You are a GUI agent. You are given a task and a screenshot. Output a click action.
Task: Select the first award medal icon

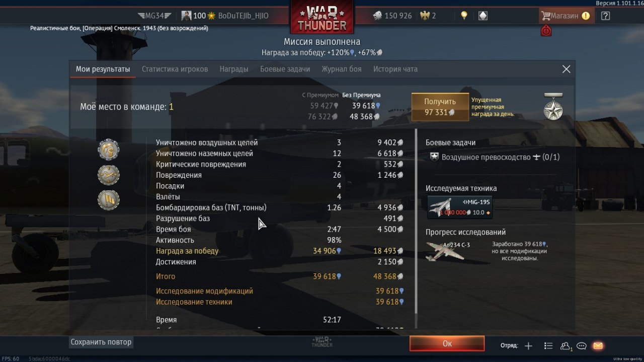[x=109, y=149]
